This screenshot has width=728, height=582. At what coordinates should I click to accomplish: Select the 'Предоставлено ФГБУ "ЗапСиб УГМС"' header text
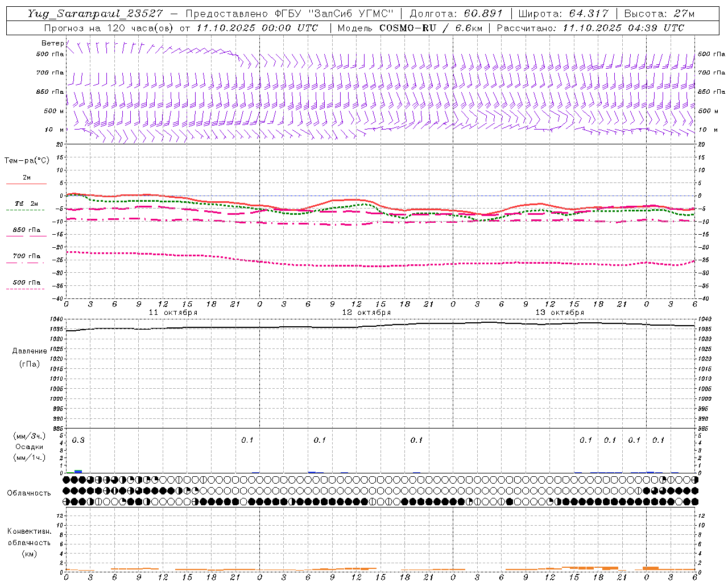(290, 14)
